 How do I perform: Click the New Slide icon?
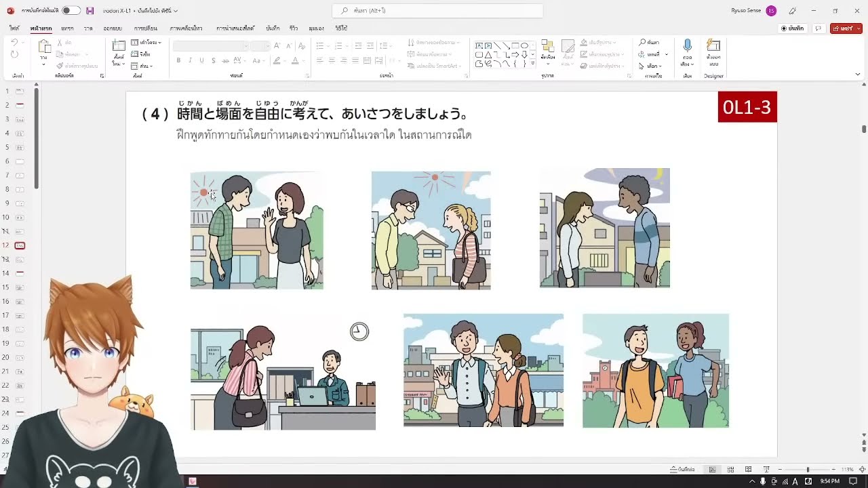tap(119, 47)
